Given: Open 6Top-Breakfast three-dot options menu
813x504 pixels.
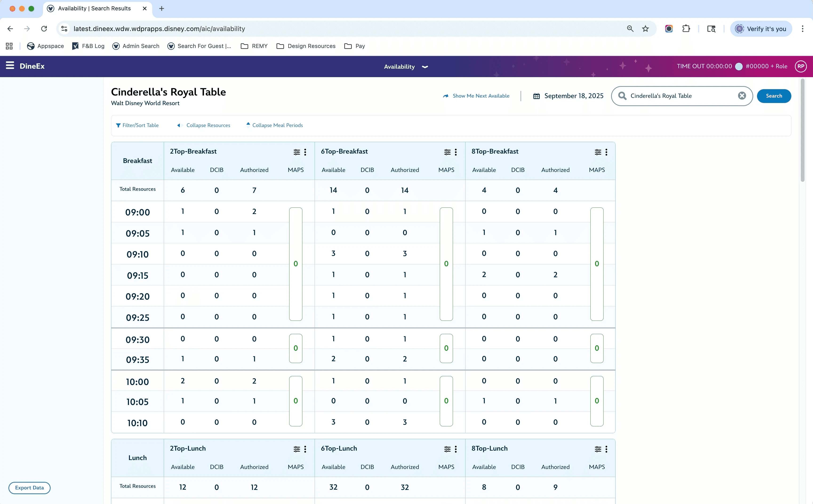Looking at the screenshot, I should [x=456, y=152].
